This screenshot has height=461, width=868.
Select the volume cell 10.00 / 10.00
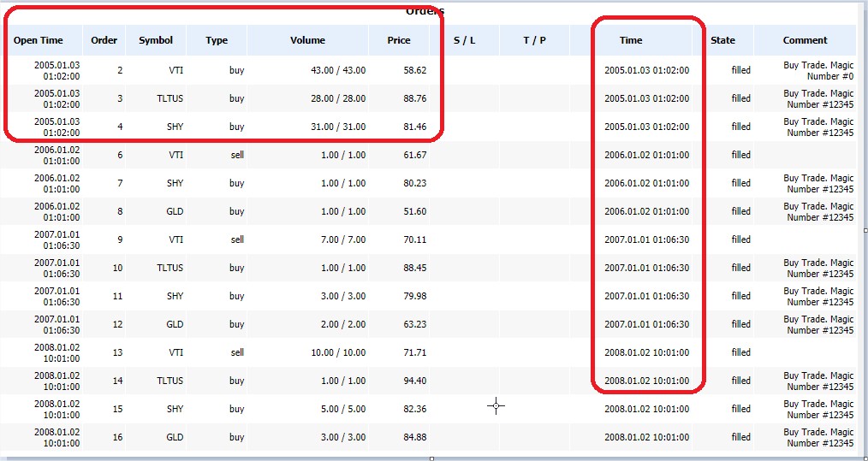coord(339,352)
